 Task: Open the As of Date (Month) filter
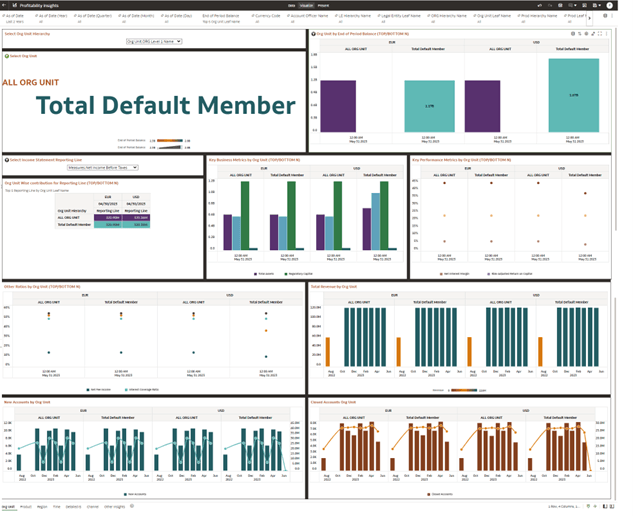(136, 18)
